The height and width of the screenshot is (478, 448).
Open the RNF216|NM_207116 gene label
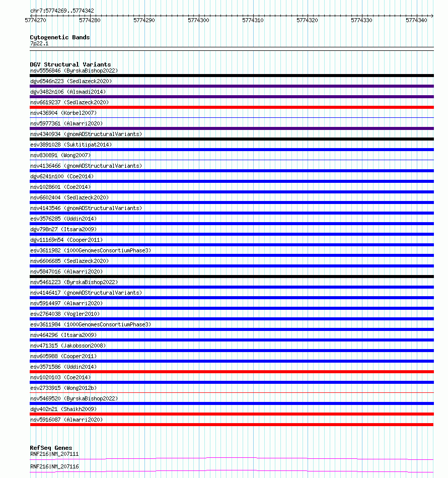(x=54, y=466)
